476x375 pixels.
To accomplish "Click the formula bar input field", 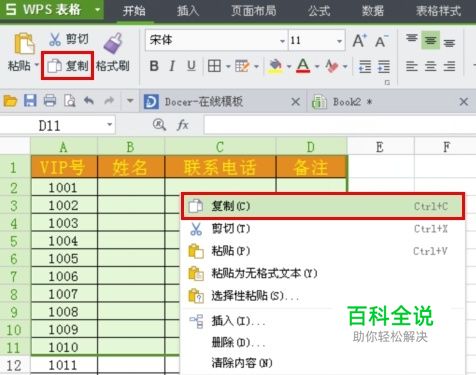I will 340,126.
